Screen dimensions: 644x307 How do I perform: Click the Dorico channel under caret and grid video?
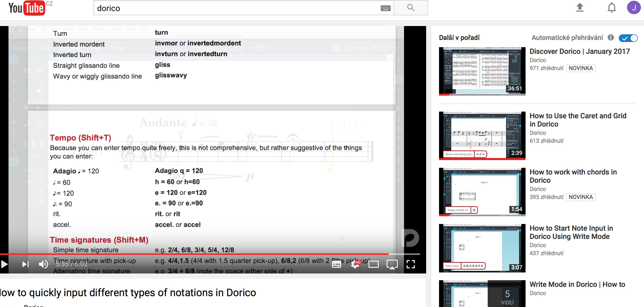(538, 133)
